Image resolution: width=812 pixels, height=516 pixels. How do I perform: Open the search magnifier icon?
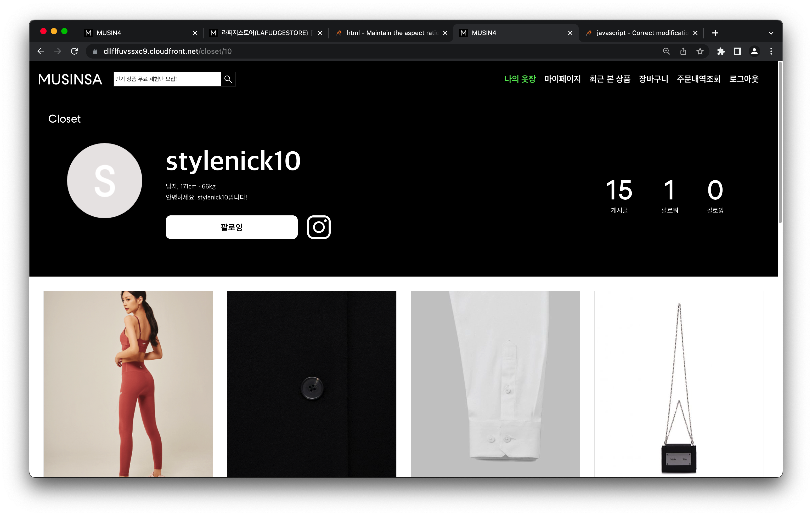(228, 79)
